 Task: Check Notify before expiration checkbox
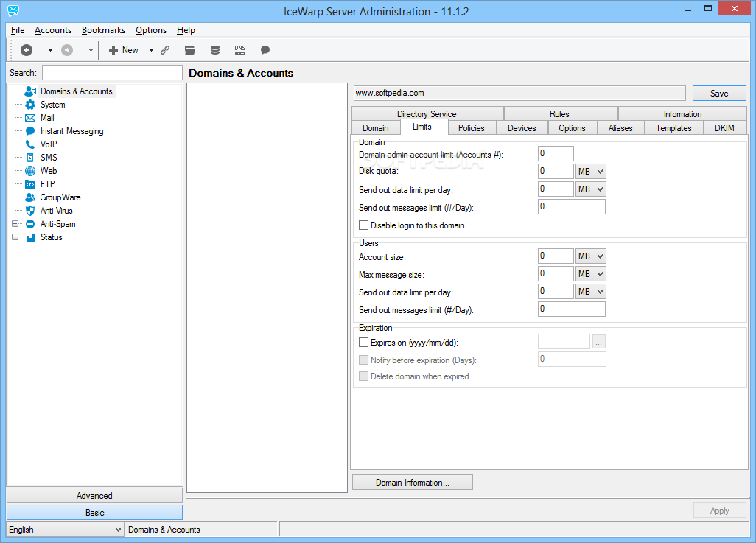(363, 360)
